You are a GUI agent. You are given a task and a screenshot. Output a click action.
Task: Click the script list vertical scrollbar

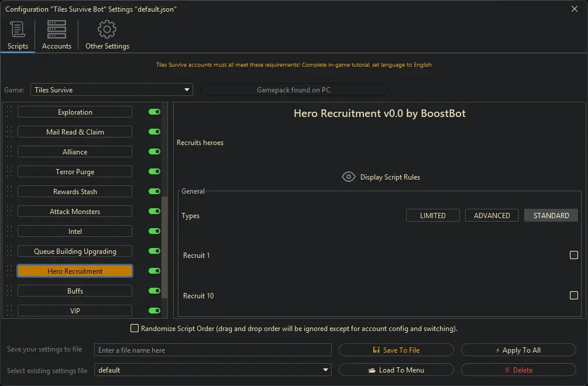click(164, 246)
